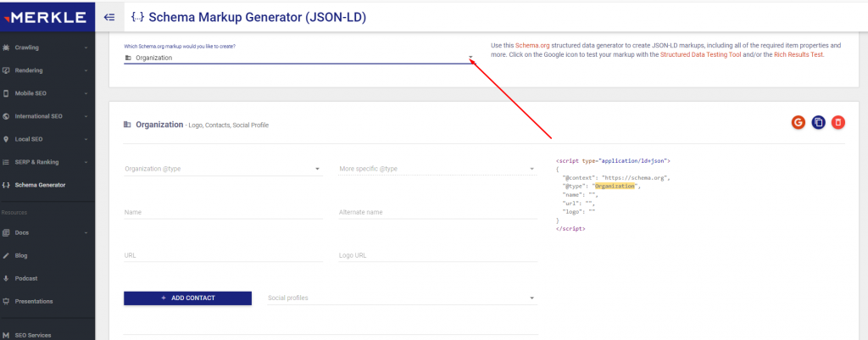
Task: Open the Structured Data Testing Tool link
Action: 699,55
